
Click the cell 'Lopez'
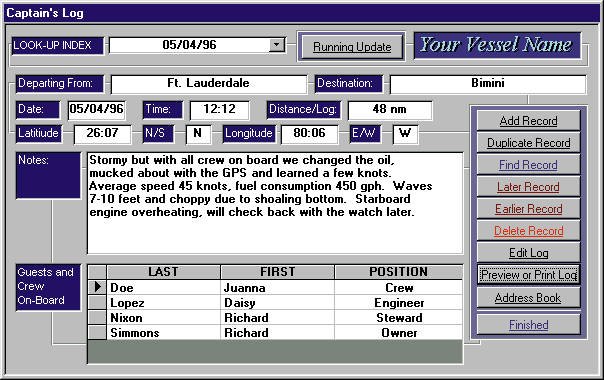coord(163,303)
